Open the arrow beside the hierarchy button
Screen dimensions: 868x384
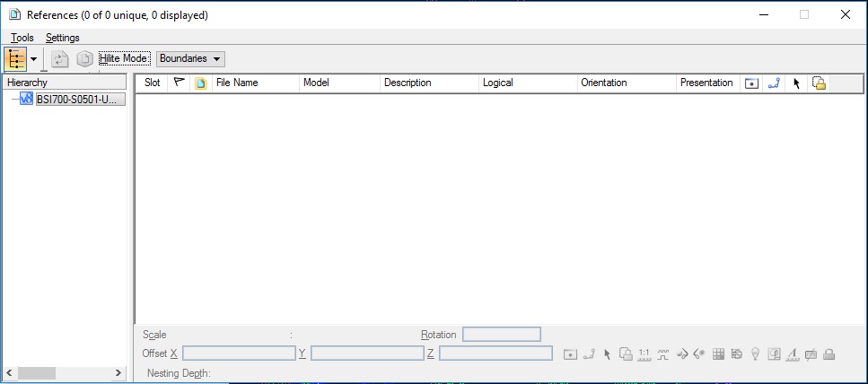click(x=34, y=58)
